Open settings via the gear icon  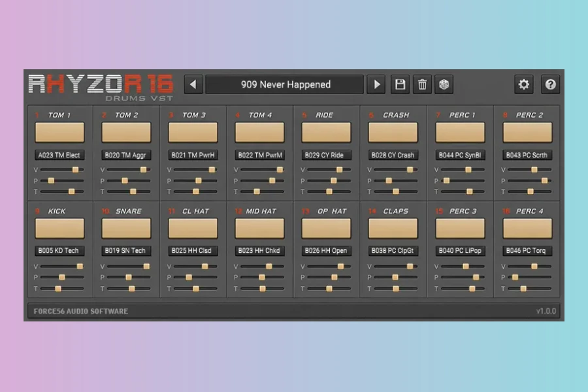pos(523,84)
